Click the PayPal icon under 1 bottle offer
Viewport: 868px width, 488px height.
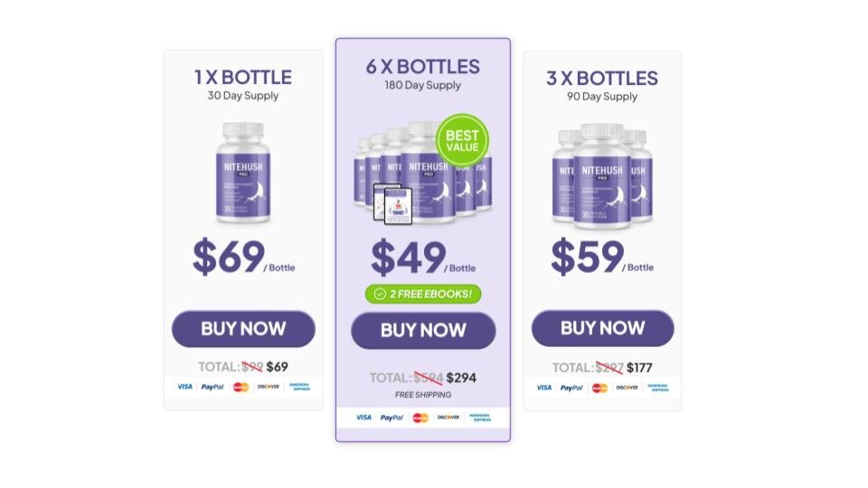pos(212,386)
